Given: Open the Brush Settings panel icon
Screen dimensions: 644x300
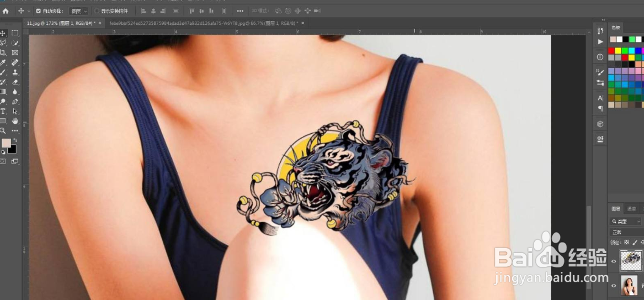Looking at the screenshot, I should [600, 72].
